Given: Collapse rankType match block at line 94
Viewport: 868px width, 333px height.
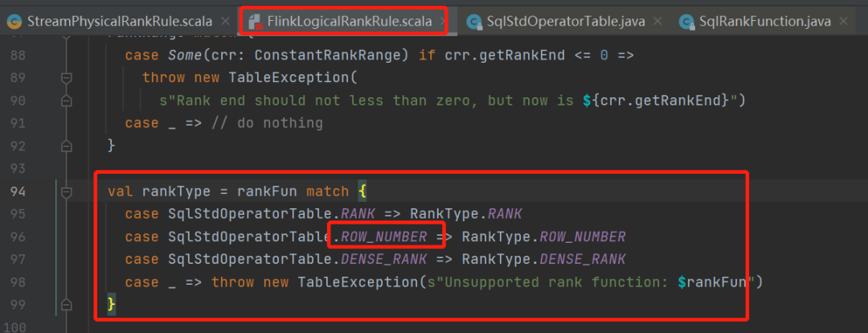Looking at the screenshot, I should [x=67, y=191].
